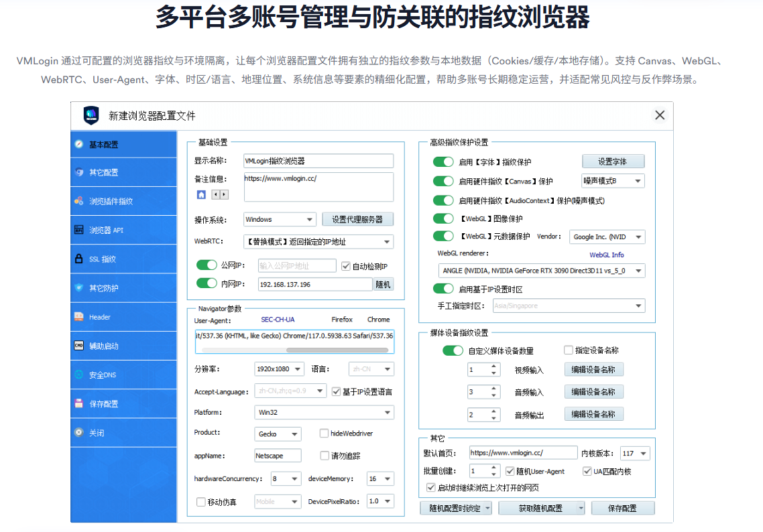Switch to SSL 指纹 tab
Viewport: 763px width, 532px height.
[x=123, y=259]
